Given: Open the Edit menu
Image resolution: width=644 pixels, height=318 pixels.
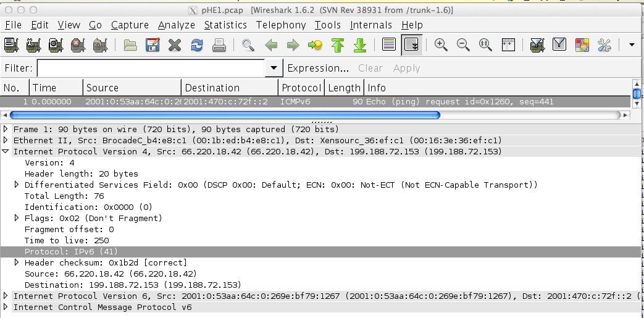Looking at the screenshot, I should click(x=40, y=25).
